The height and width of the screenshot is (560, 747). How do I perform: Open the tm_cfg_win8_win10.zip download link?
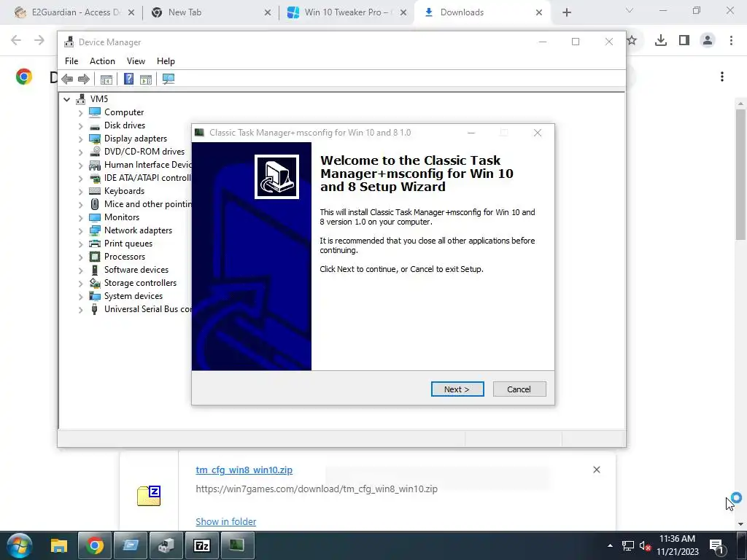point(244,470)
